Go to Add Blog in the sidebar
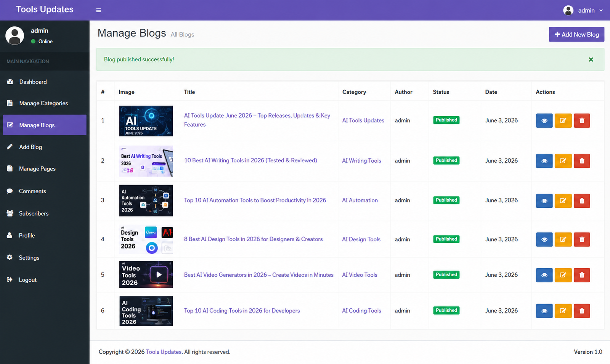The height and width of the screenshot is (364, 610). (x=45, y=147)
